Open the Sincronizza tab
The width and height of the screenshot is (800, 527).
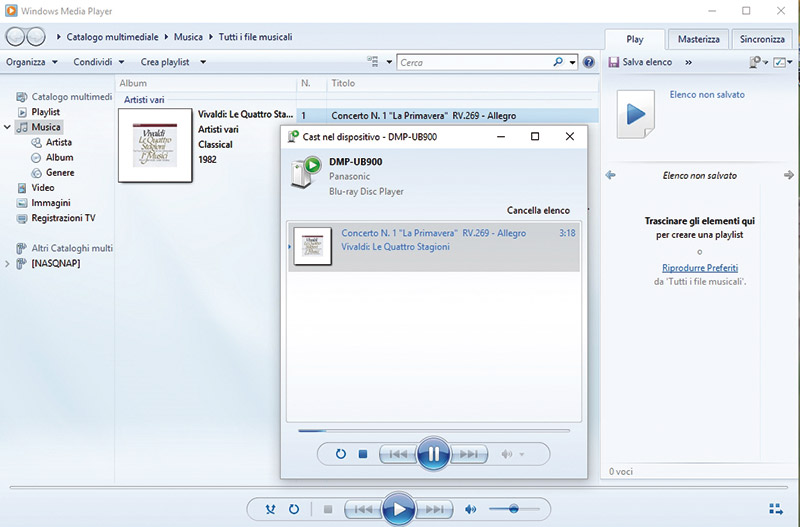point(762,39)
